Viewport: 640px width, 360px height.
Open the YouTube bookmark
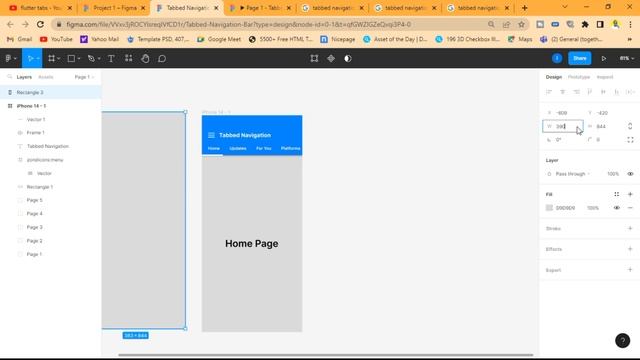(56, 39)
